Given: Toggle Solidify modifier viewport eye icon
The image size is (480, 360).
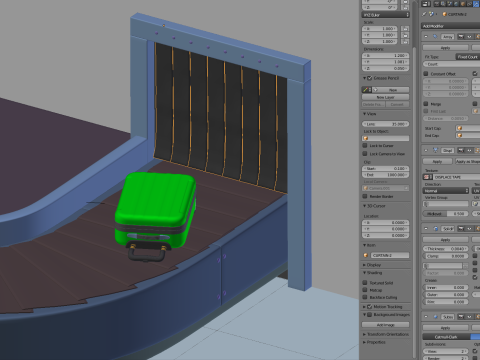Looking at the screenshot, I should click(x=469, y=229).
